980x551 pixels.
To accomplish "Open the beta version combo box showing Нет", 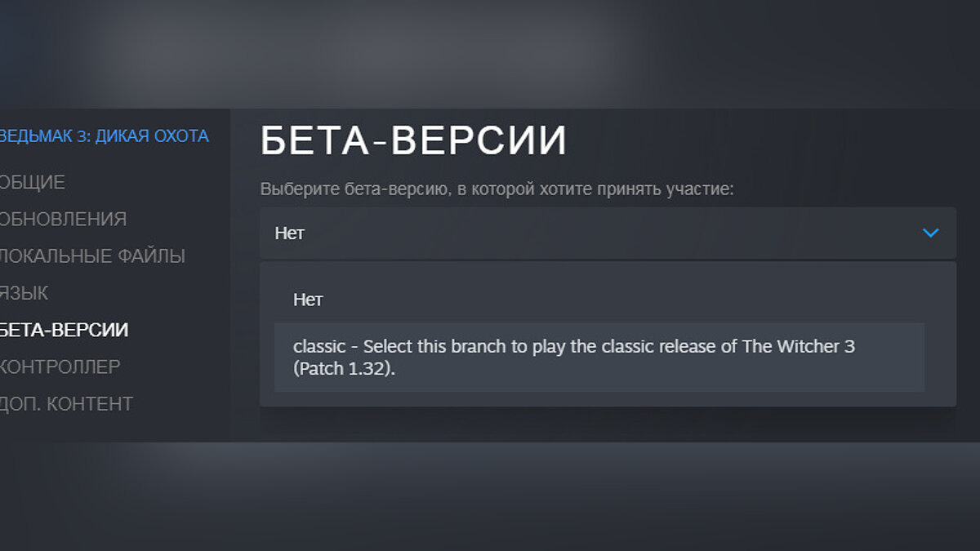I will [572, 233].
